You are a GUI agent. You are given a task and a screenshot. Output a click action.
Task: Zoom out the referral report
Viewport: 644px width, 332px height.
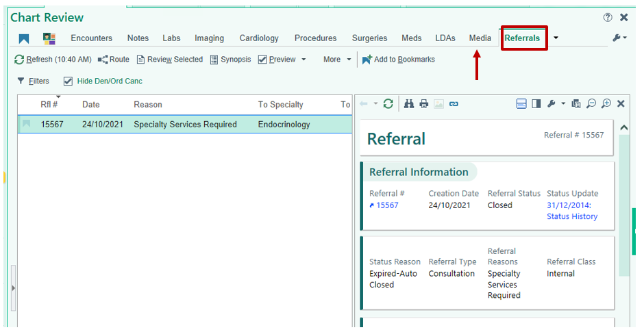click(x=591, y=104)
